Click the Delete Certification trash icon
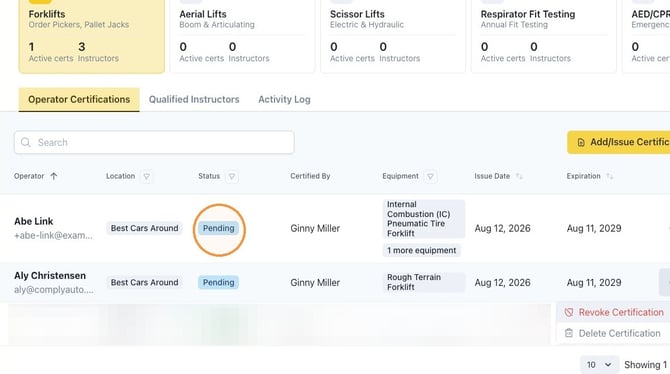Image resolution: width=670 pixels, height=374 pixels. 569,333
